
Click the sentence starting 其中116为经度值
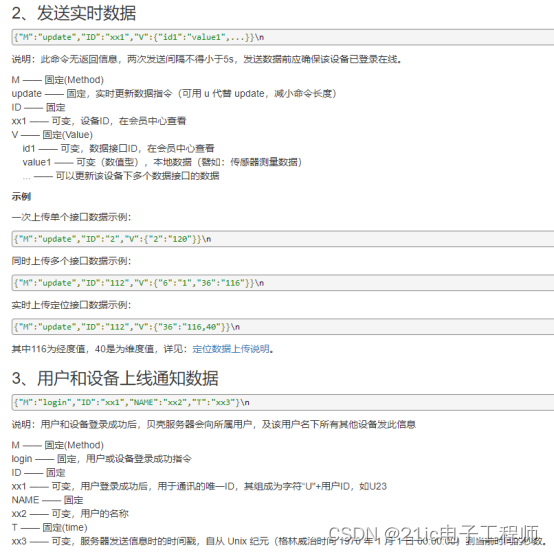pyautogui.click(x=143, y=349)
